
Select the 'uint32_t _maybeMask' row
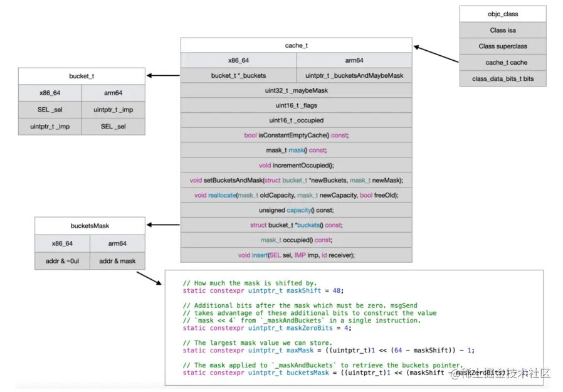(296, 90)
